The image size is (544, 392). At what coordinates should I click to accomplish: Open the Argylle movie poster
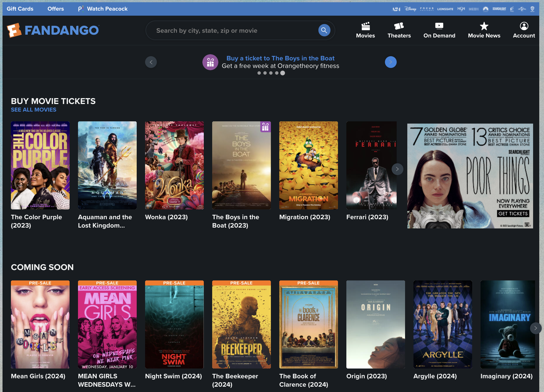(443, 324)
